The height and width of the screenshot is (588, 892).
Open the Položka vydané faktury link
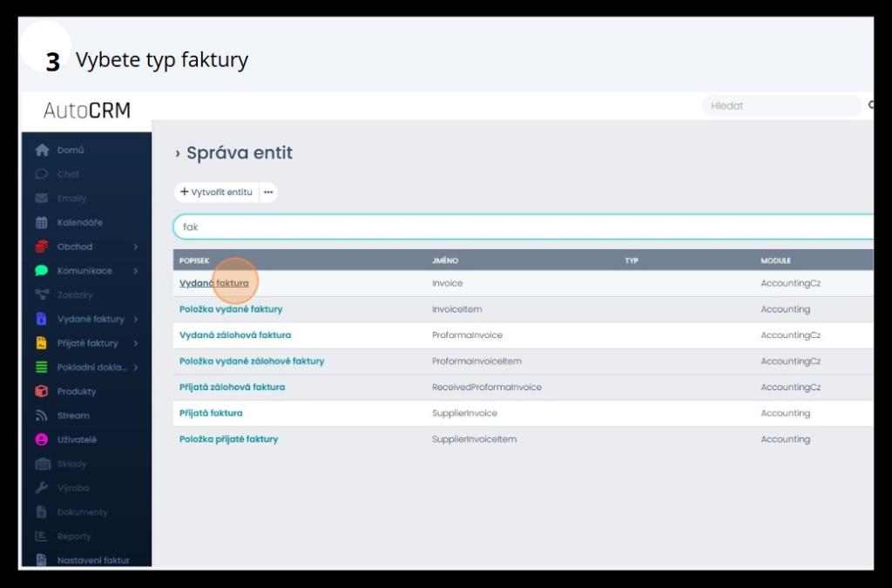231,309
